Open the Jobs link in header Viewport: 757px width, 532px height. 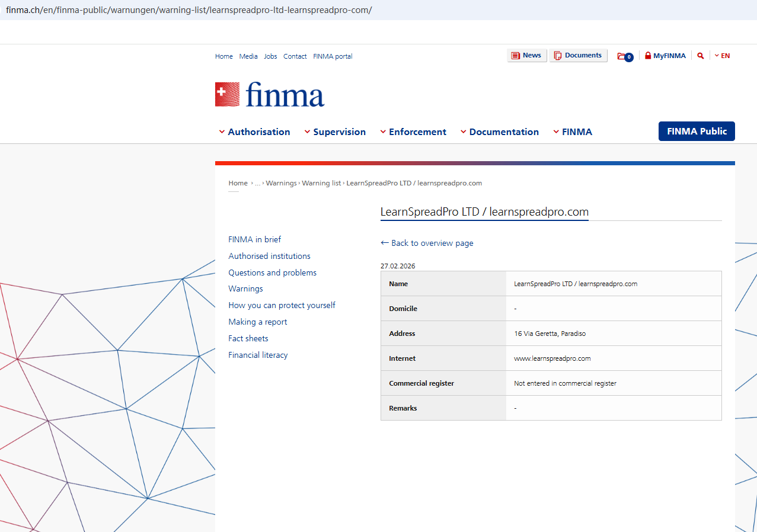pyautogui.click(x=270, y=56)
